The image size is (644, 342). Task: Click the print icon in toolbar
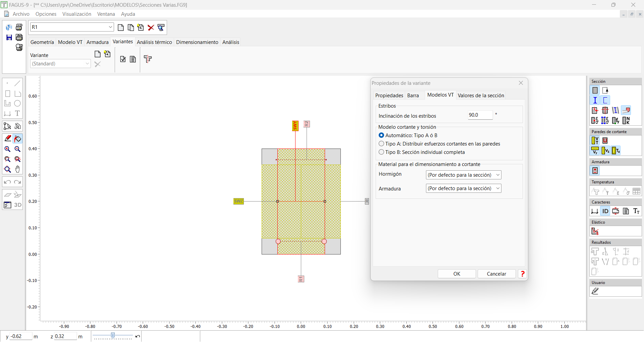pyautogui.click(x=19, y=27)
